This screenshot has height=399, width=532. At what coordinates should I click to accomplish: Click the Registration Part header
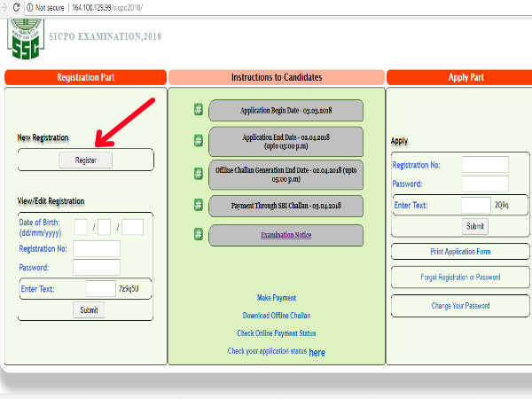pos(85,77)
